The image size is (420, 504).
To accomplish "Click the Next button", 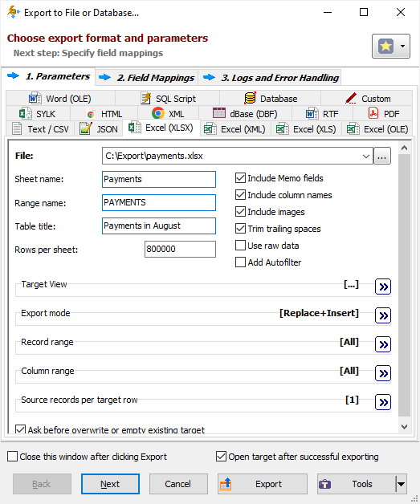I will (x=110, y=484).
